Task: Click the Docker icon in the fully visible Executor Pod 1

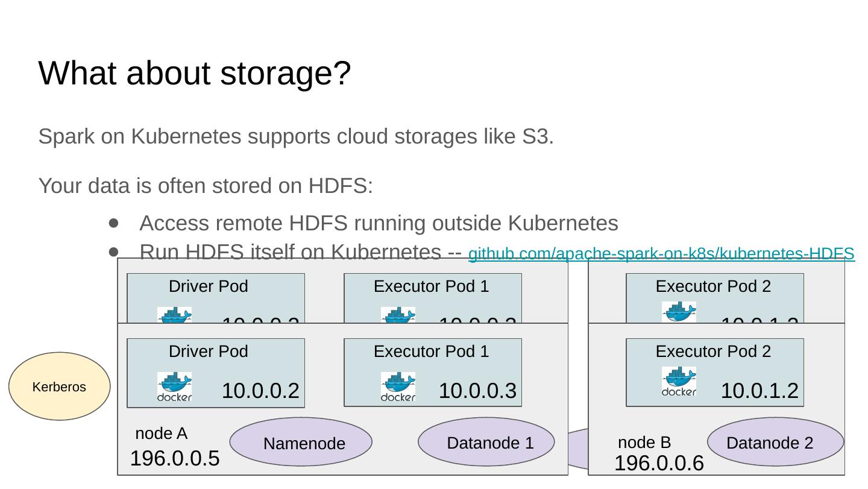Action: point(398,386)
